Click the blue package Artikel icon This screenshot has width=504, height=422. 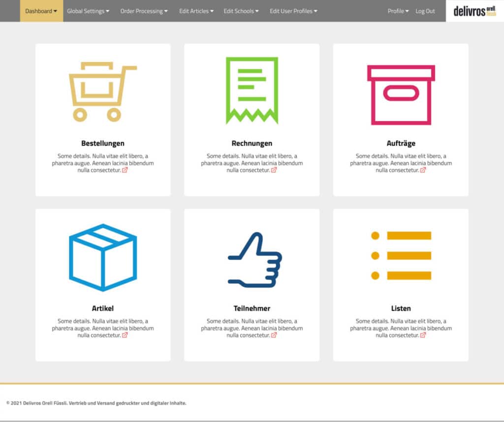point(103,257)
